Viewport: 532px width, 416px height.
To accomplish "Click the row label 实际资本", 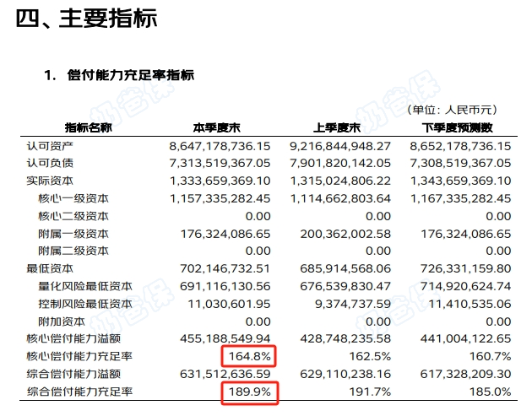I will 50,181.
